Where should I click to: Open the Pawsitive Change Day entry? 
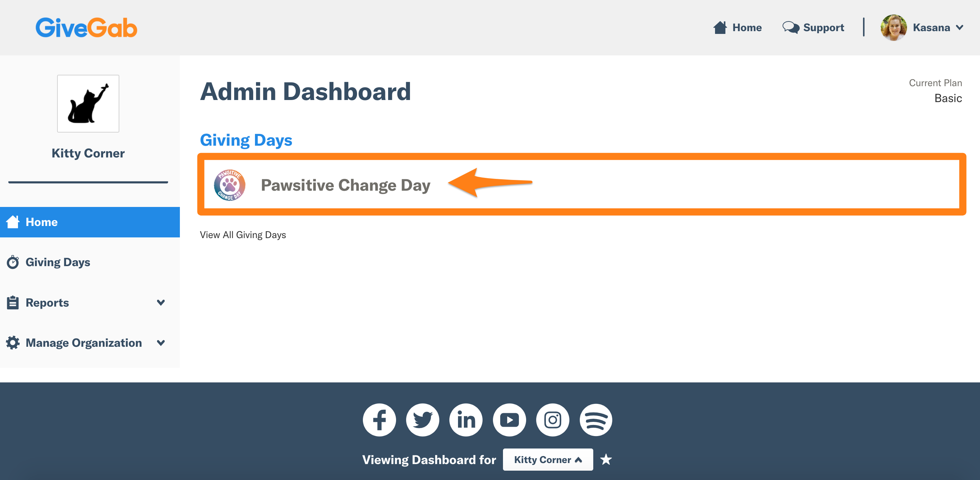582,184
